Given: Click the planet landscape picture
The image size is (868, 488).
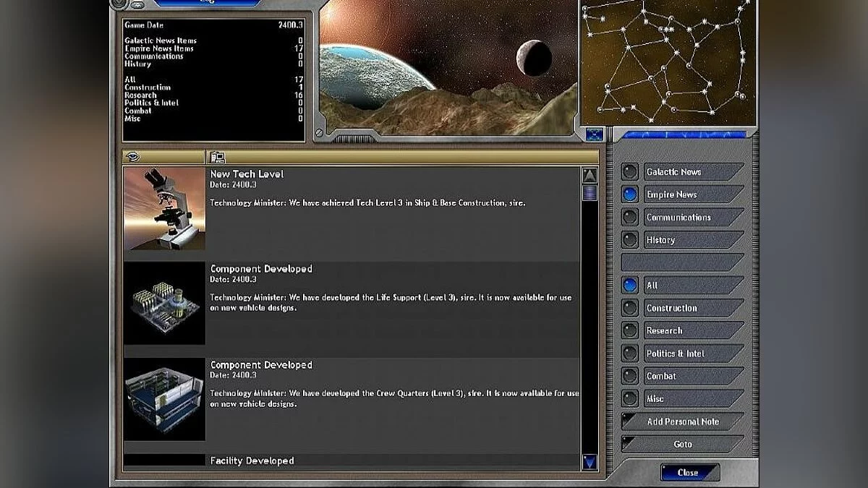Looking at the screenshot, I should pos(448,67).
